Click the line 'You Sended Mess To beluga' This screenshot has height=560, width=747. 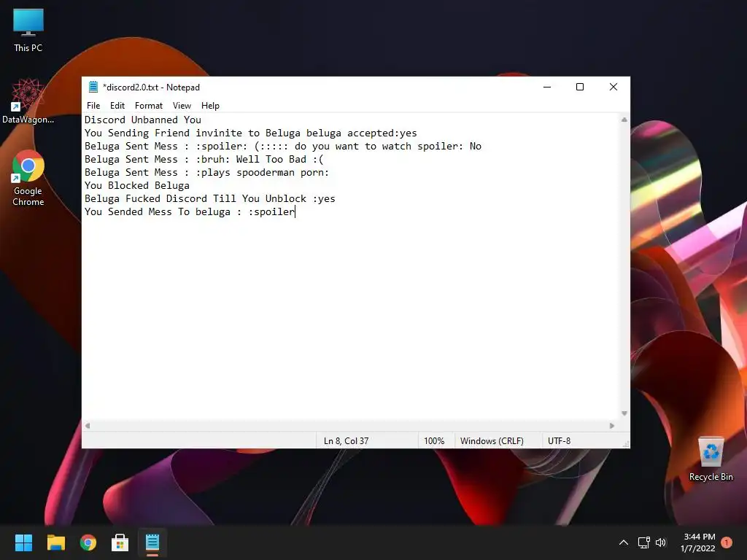tap(190, 212)
